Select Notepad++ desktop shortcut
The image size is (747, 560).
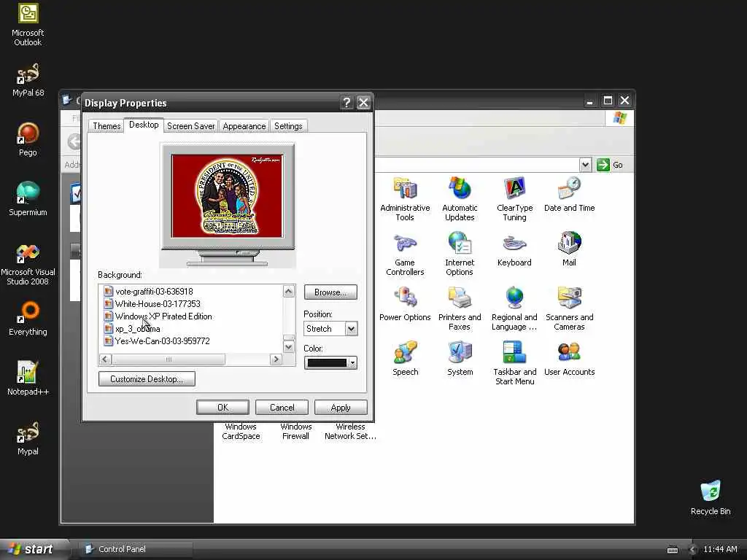tap(28, 378)
